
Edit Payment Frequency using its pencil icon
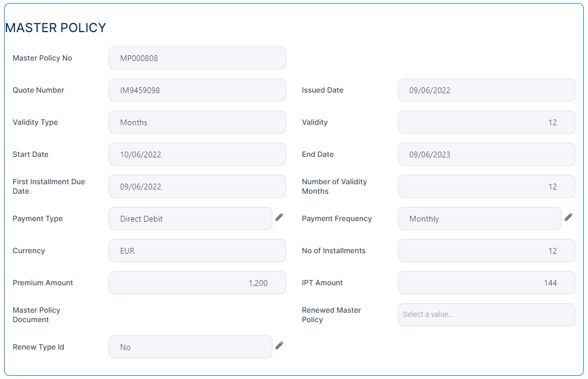pyautogui.click(x=569, y=217)
